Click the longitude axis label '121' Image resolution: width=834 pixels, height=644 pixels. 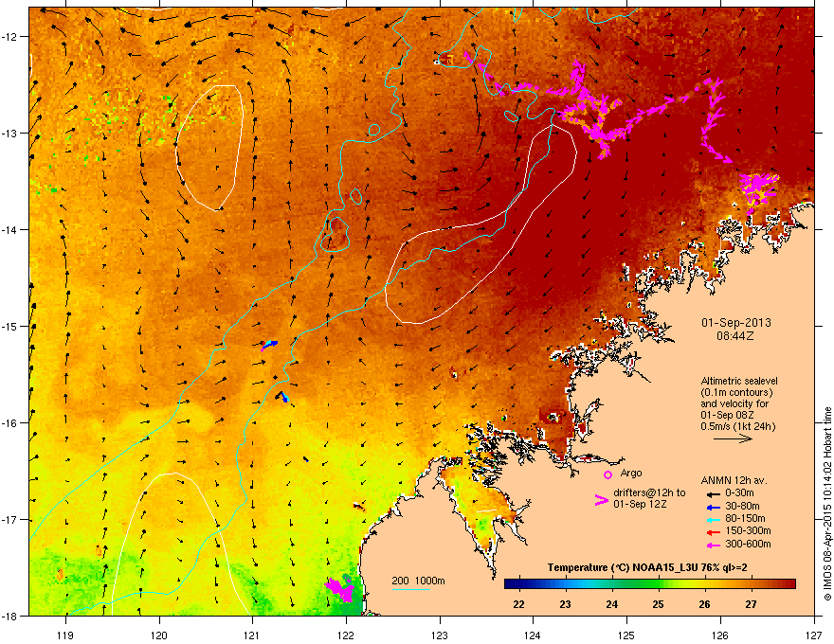(x=252, y=635)
